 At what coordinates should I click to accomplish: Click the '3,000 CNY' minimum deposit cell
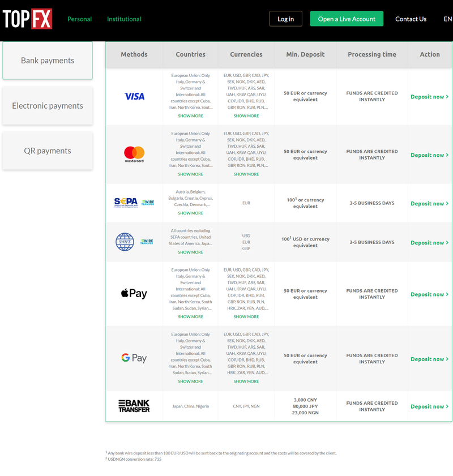(x=305, y=406)
